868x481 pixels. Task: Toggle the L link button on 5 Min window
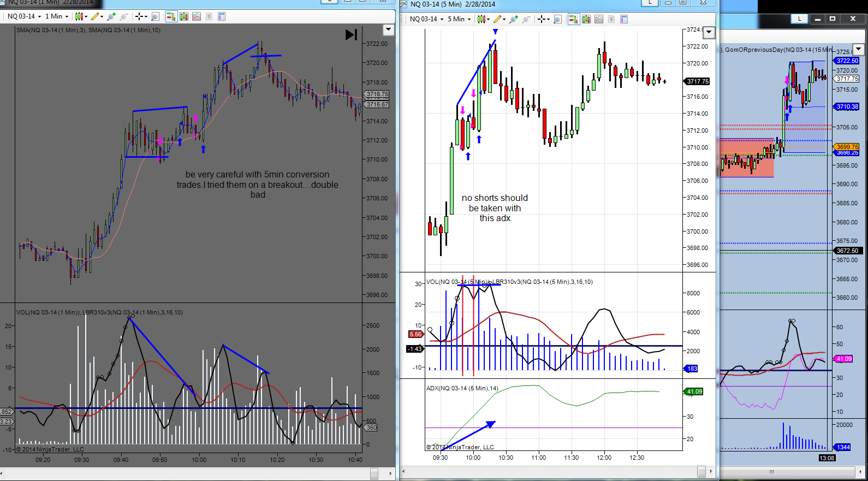(x=650, y=3)
